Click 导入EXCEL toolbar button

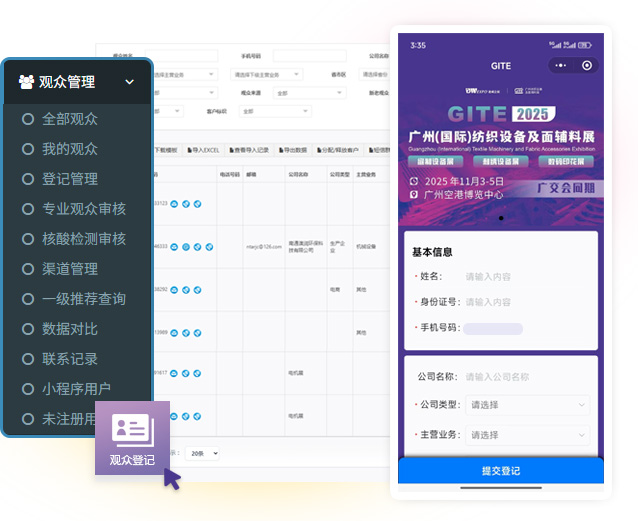coord(203,150)
